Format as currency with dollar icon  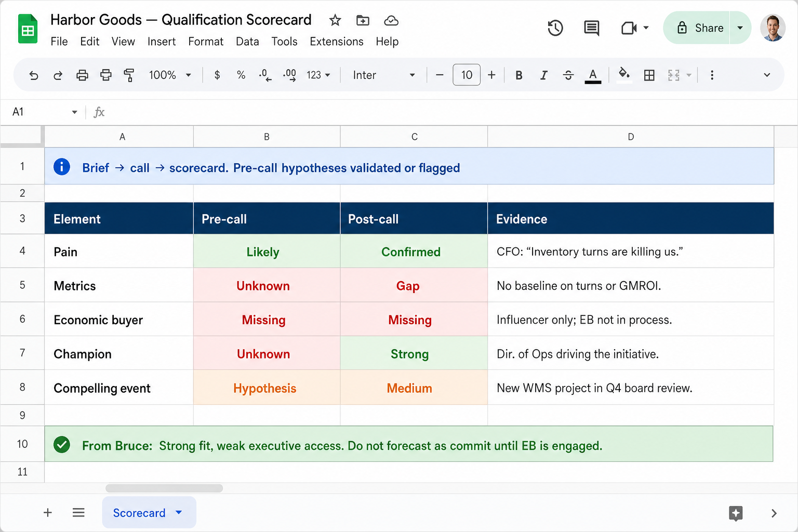click(x=217, y=75)
